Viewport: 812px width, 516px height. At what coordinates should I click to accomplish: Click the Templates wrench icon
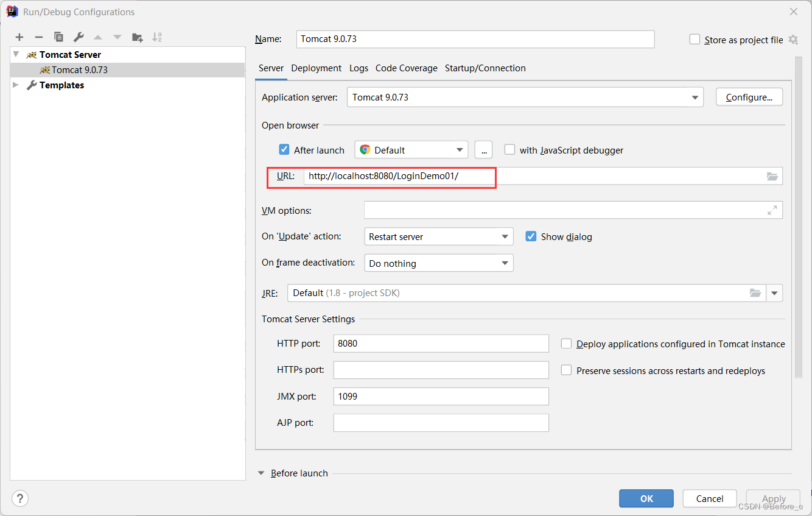tap(32, 85)
